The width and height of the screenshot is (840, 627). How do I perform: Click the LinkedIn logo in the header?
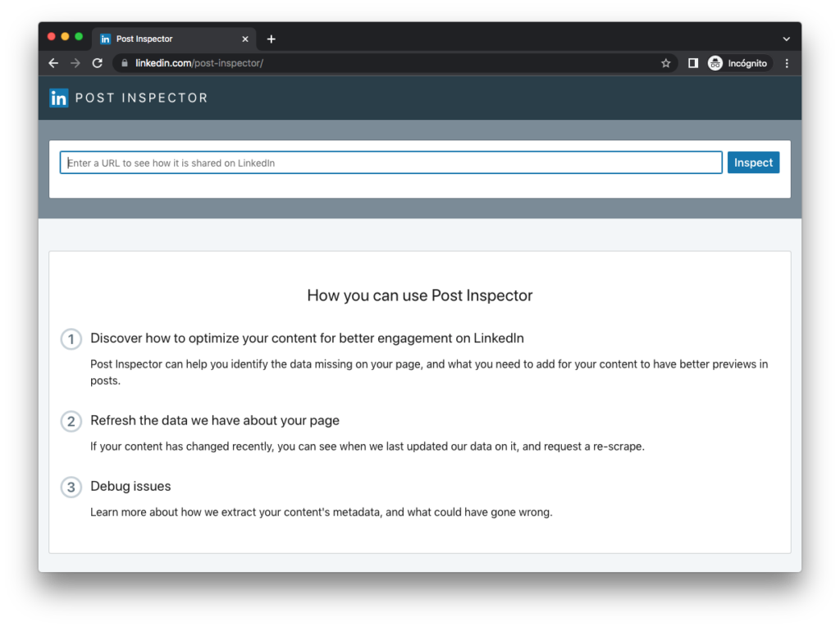[59, 98]
